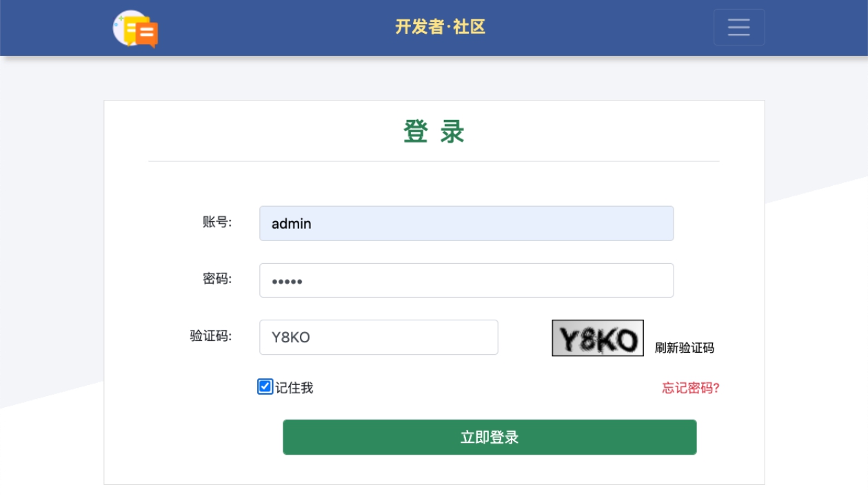Click the divider line under 登录 heading
Viewport: 868px width, 496px height.
(434, 161)
